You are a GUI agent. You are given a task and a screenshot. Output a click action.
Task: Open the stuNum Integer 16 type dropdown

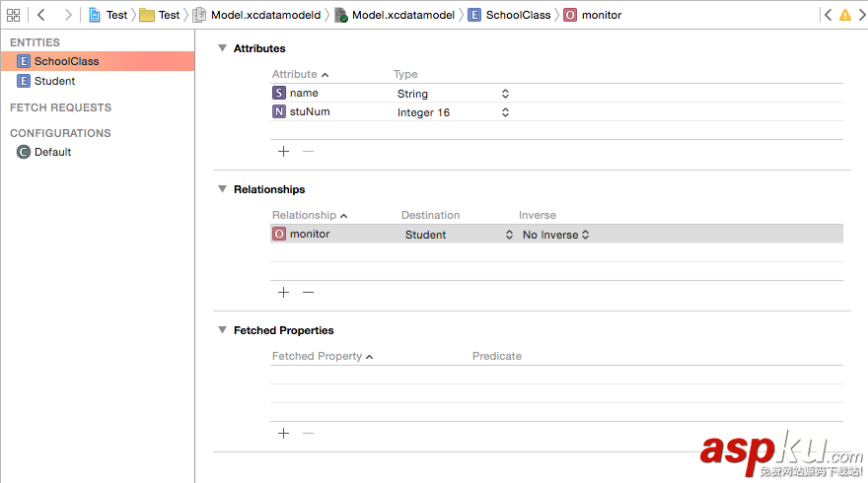click(x=505, y=112)
